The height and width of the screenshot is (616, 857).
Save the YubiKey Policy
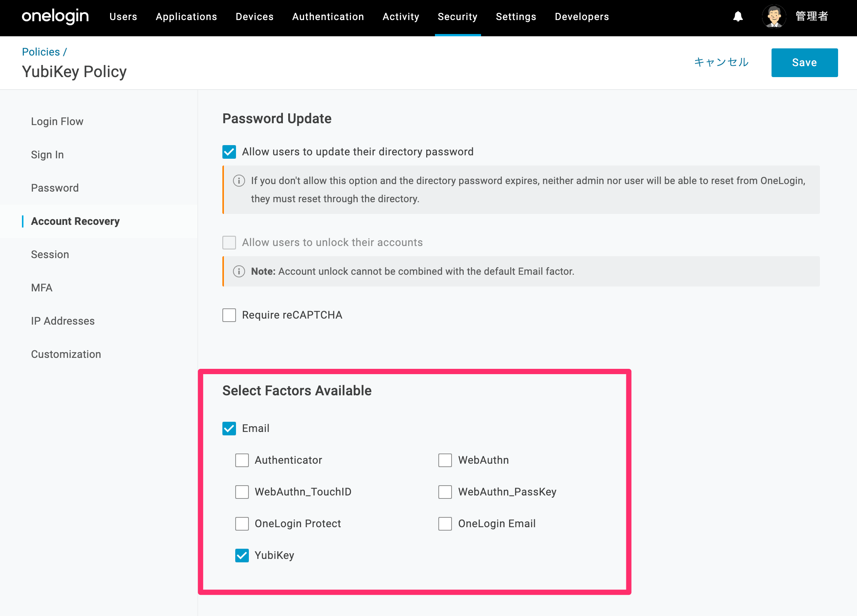pyautogui.click(x=804, y=63)
